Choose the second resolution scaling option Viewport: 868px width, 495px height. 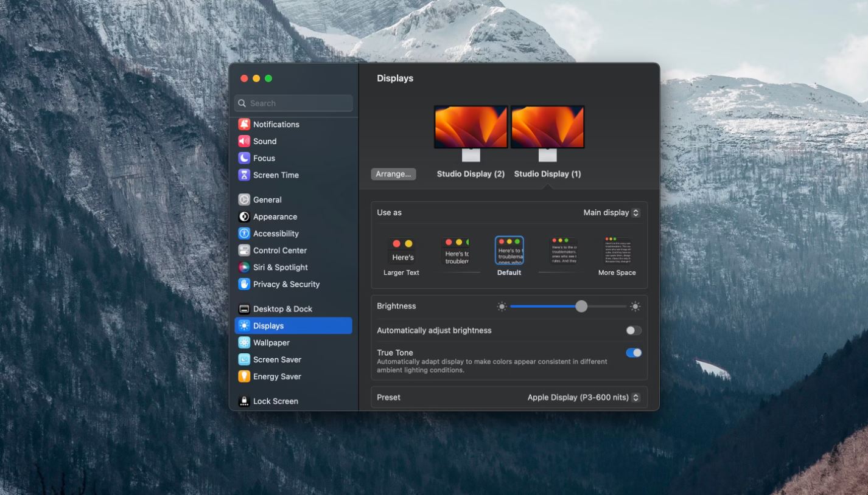click(x=455, y=251)
